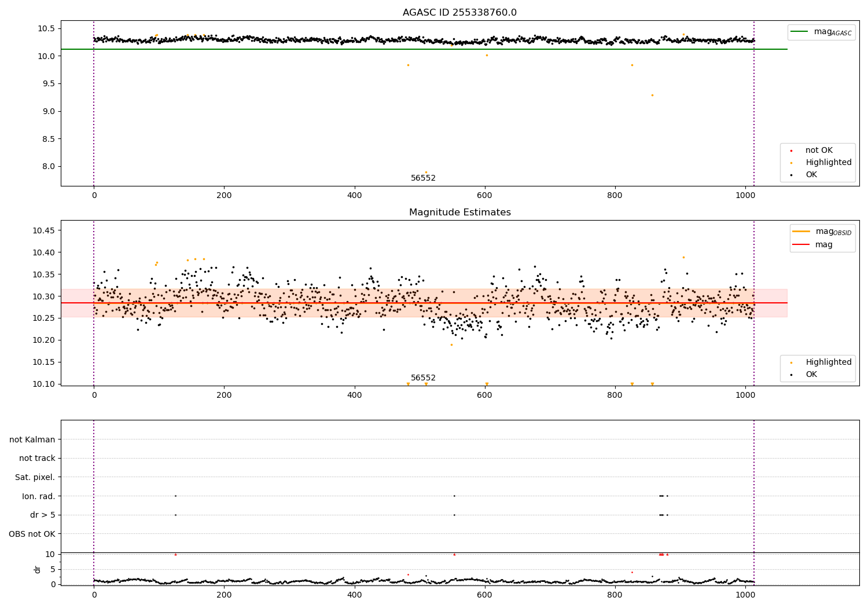868x608 pixels.
Task: Click the "56552" annotation in Magnitude Estimates plot
Action: coord(423,378)
